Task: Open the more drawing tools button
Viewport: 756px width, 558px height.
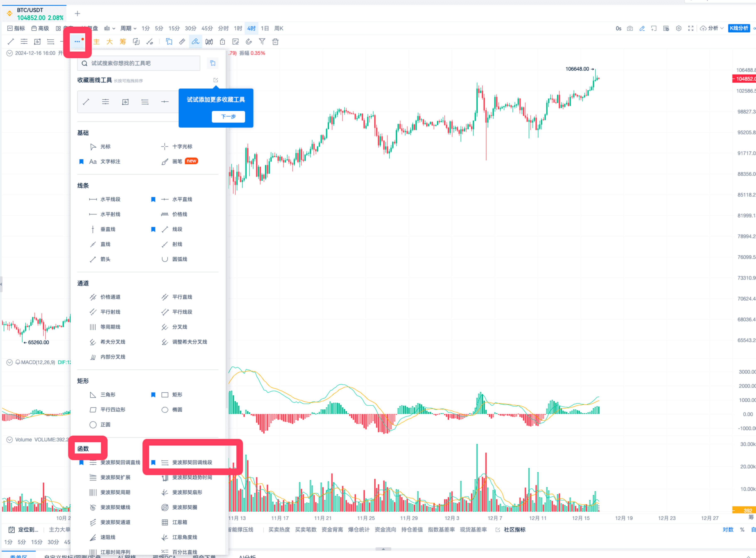Action: click(x=77, y=42)
